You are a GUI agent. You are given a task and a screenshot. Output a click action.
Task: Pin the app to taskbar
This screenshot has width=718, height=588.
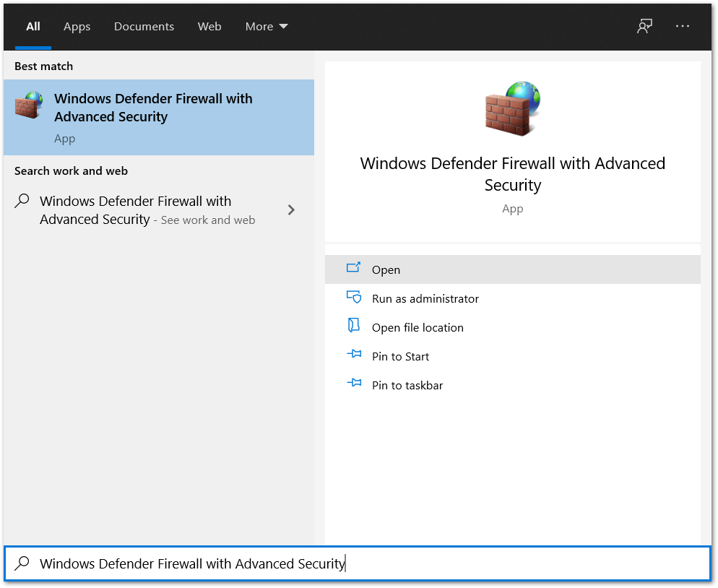513,385
